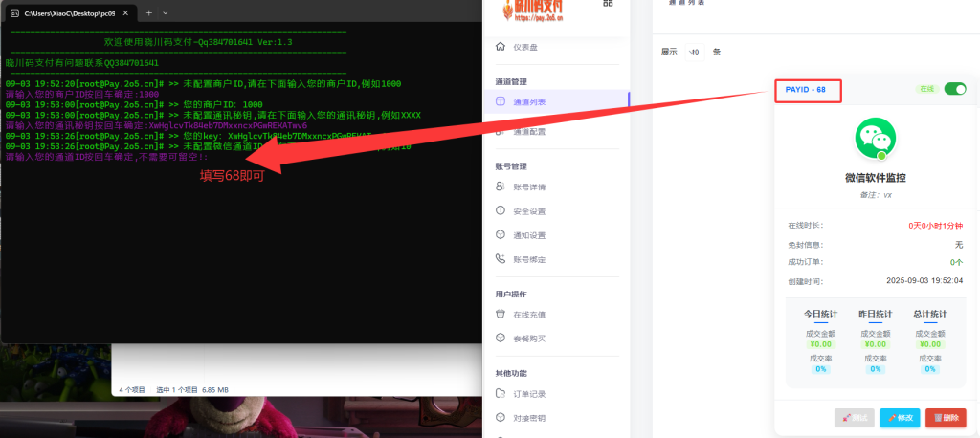
Task: Open the terminal tab dropdown chevron
Action: (166, 12)
